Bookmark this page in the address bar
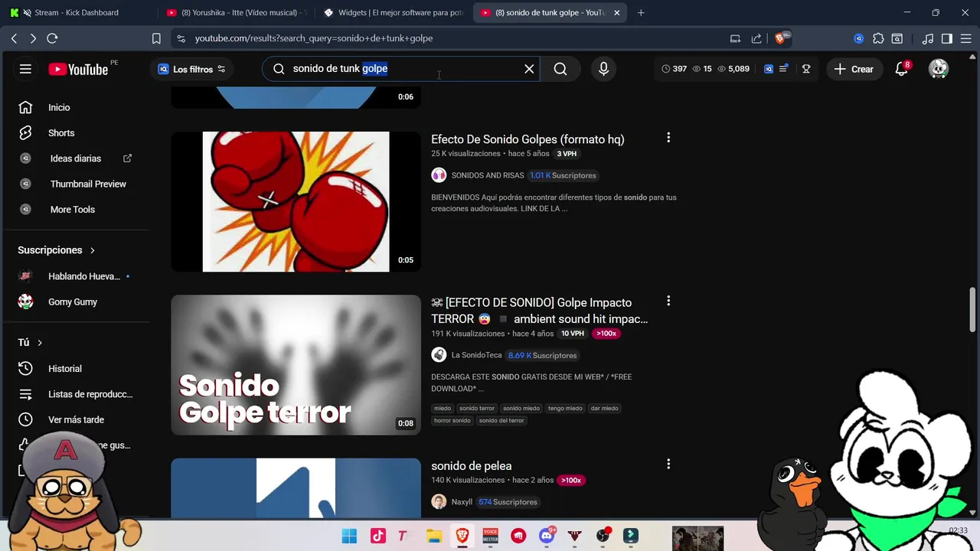 (x=156, y=38)
